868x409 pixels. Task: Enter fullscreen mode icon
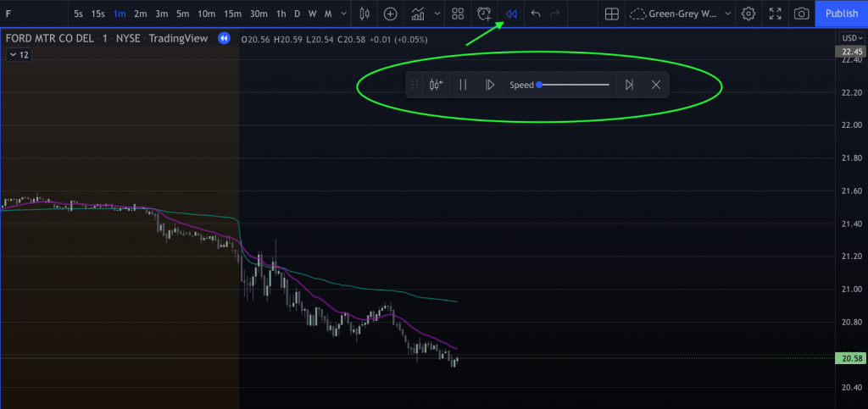click(x=776, y=14)
